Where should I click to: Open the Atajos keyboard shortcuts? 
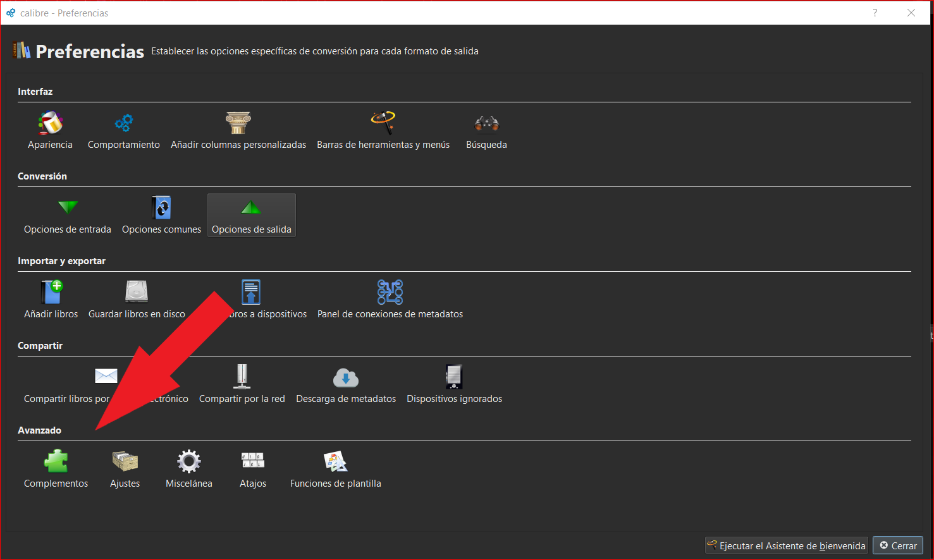[x=253, y=470]
